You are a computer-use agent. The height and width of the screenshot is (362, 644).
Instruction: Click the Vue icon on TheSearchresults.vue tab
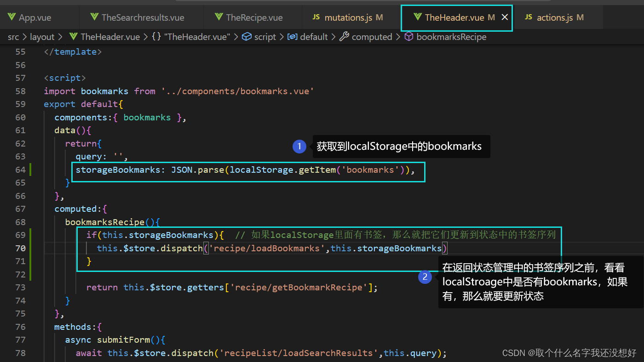point(94,17)
